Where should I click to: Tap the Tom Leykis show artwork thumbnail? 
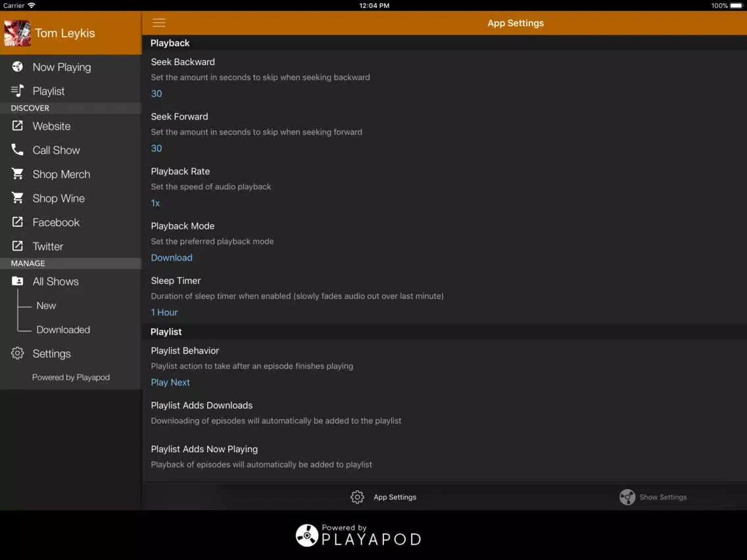(x=17, y=33)
